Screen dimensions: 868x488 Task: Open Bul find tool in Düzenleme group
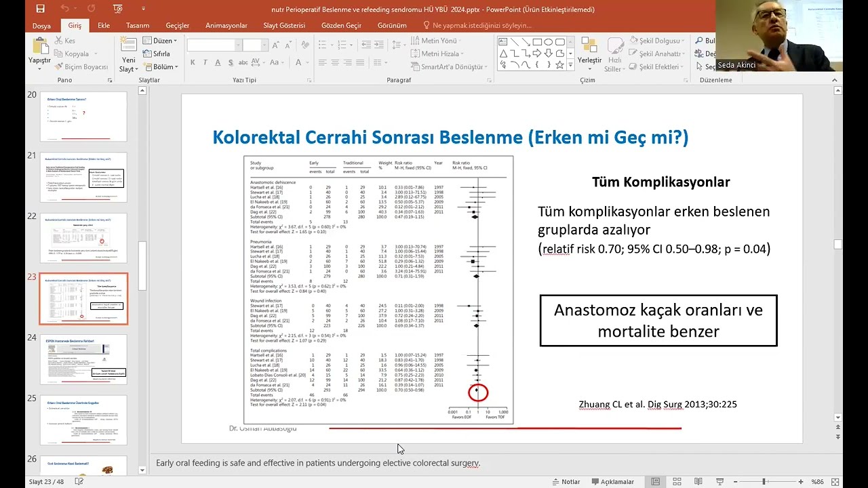click(x=706, y=41)
